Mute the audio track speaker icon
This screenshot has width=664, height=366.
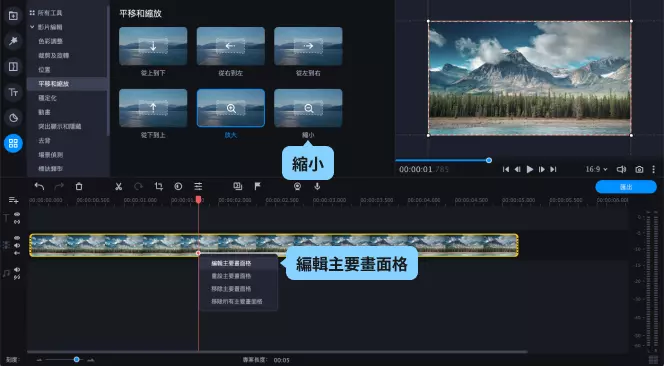[x=17, y=269]
